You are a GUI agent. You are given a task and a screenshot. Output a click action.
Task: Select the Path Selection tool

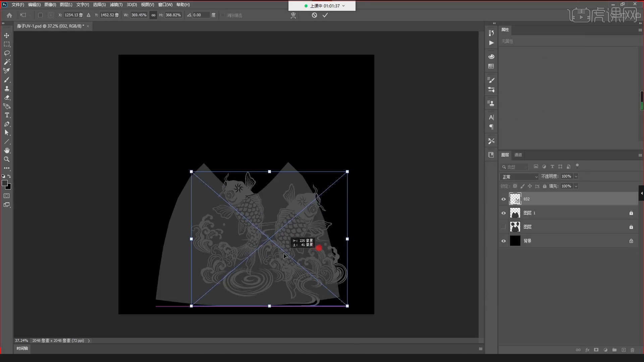[x=7, y=133]
